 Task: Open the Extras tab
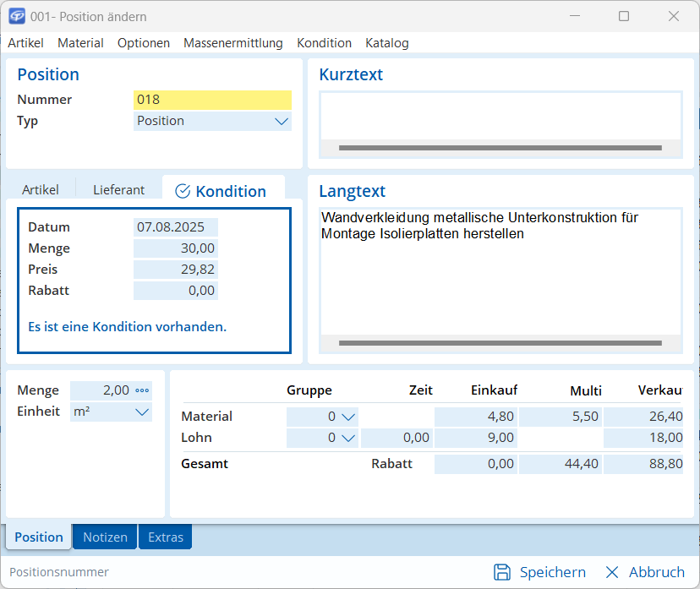coord(166,537)
